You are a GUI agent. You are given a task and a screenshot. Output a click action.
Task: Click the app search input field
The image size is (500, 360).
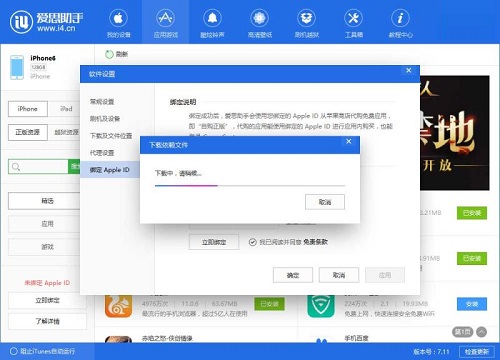tap(38, 167)
